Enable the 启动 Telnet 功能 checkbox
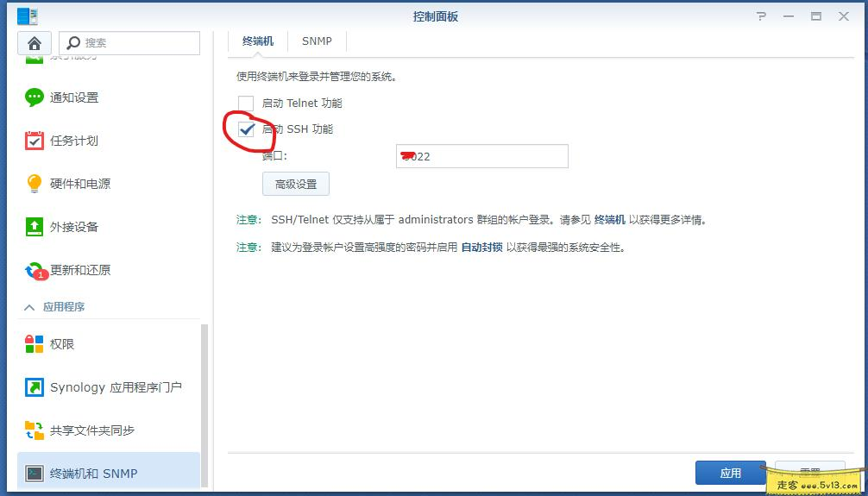Screen dimensions: 868x496 (x=246, y=104)
